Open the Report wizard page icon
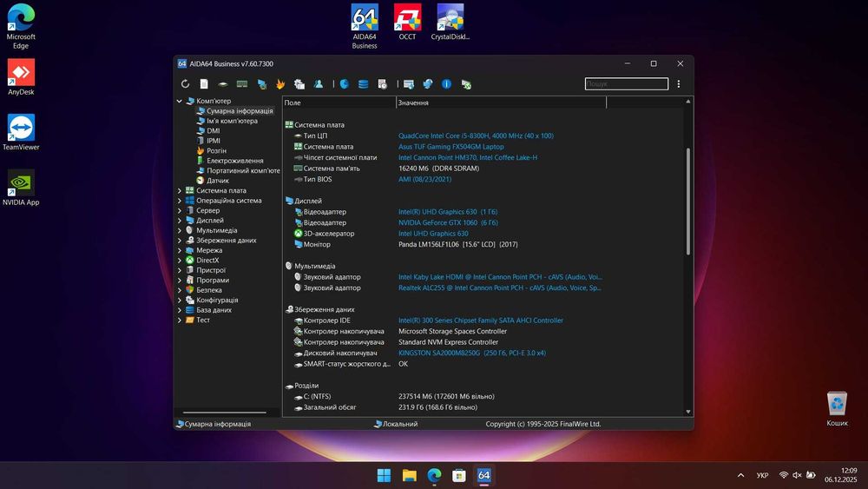Screen dimensions: 868x489 click(x=204, y=84)
